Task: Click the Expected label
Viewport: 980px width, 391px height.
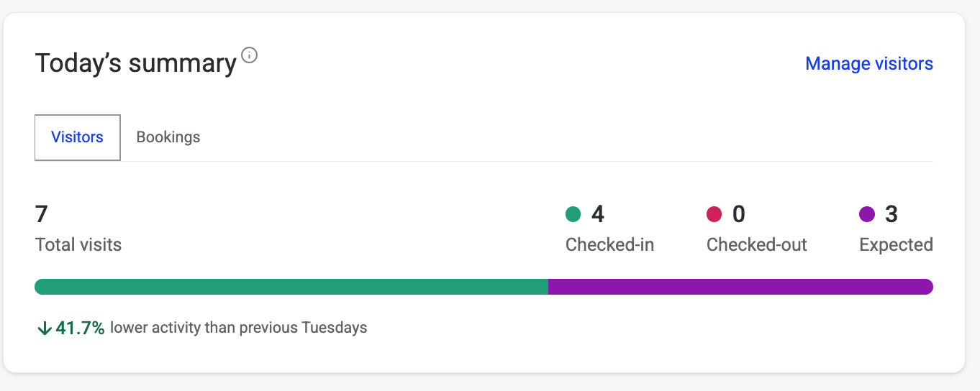Action: pyautogui.click(x=896, y=245)
